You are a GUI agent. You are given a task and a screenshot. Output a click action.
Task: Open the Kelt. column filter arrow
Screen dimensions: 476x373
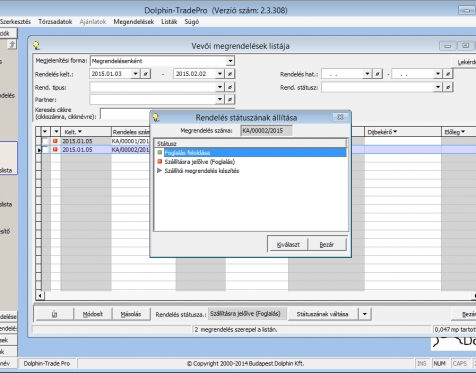pos(80,132)
